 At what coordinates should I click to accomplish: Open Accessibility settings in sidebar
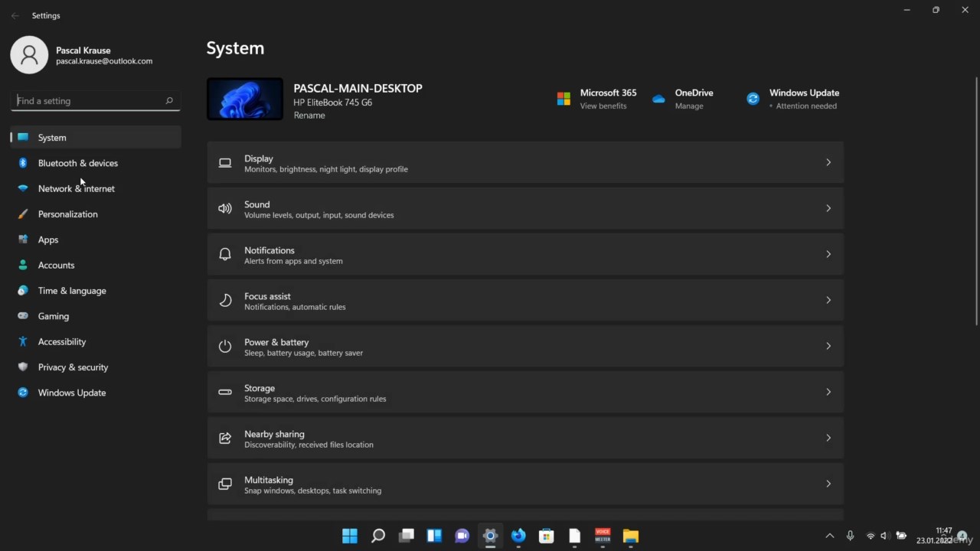61,342
